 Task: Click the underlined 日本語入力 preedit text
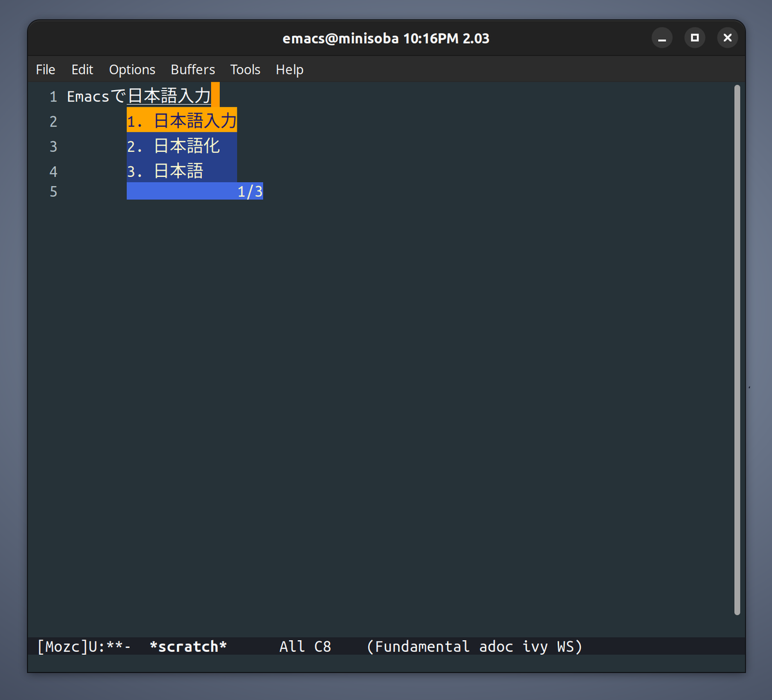click(x=169, y=96)
